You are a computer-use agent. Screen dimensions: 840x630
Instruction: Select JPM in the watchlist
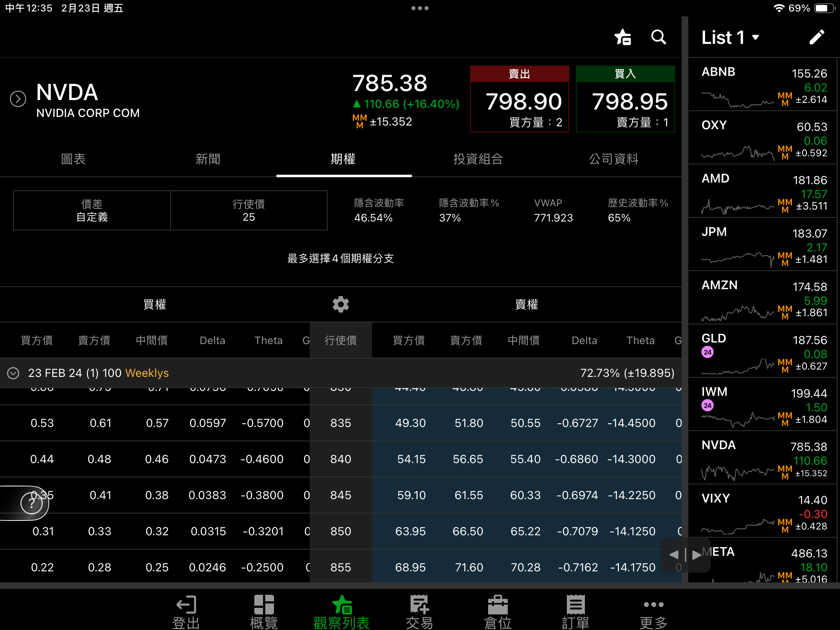click(x=763, y=244)
